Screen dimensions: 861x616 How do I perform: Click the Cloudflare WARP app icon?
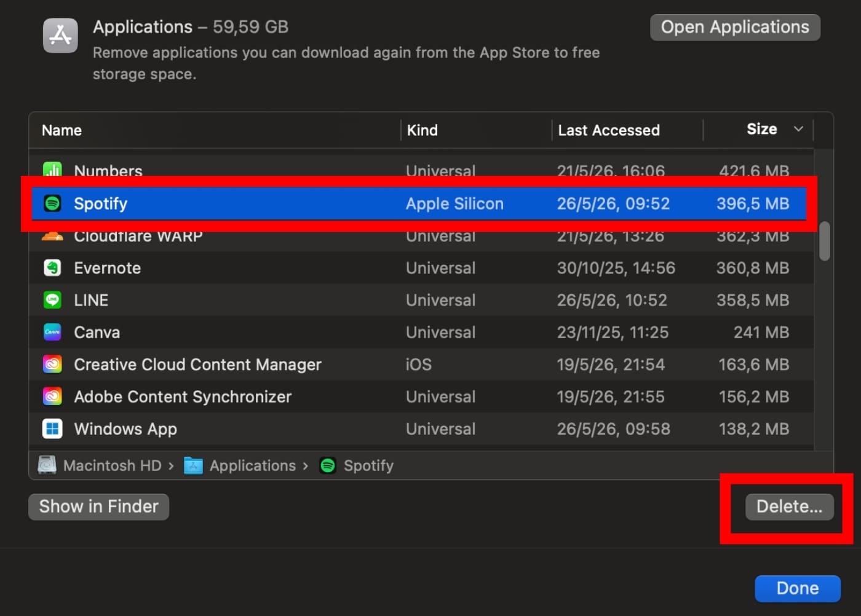point(52,235)
